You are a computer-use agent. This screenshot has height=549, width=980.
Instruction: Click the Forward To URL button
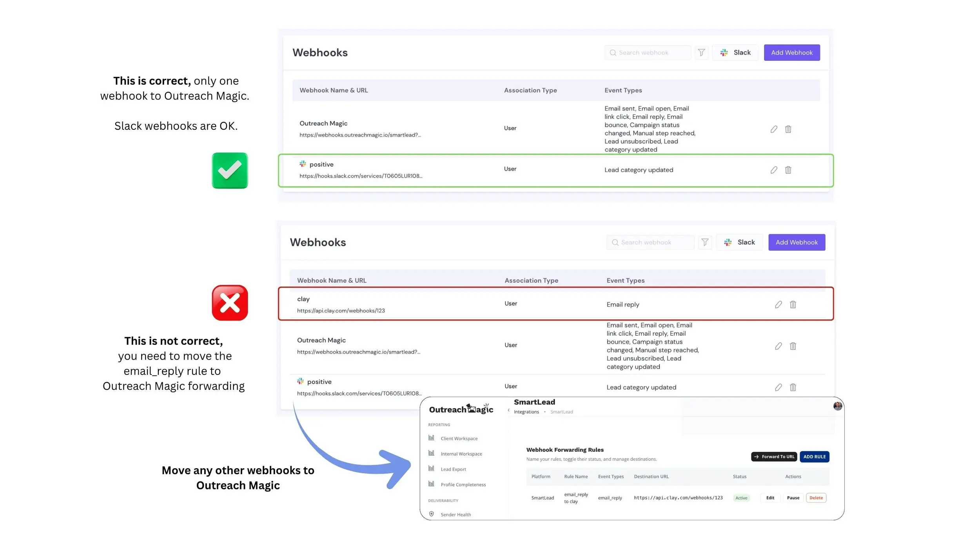pos(773,456)
